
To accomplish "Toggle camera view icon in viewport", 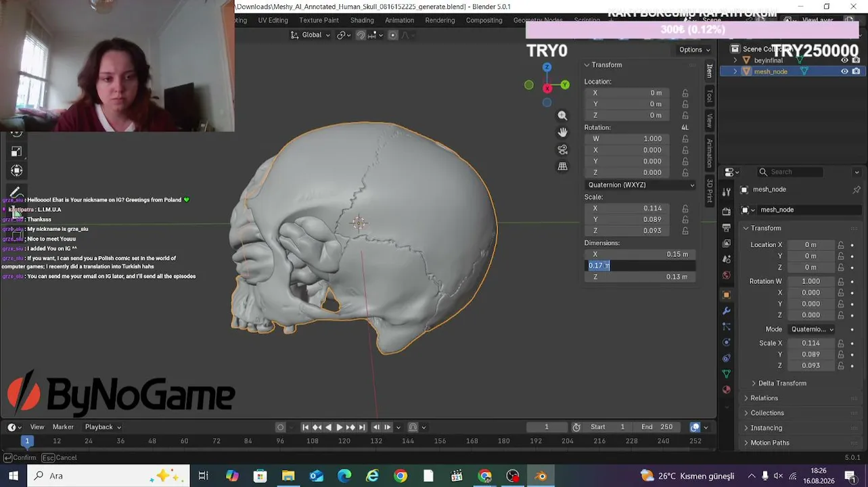I will pos(562,149).
